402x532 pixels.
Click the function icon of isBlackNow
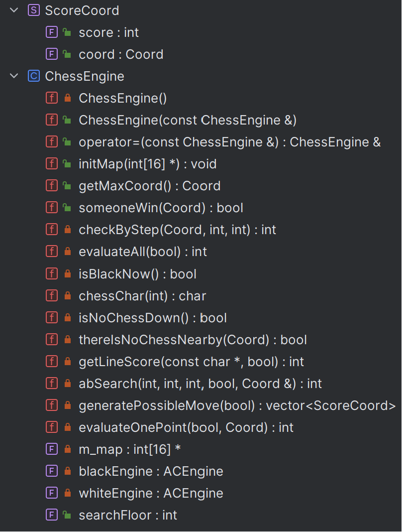[52, 273]
